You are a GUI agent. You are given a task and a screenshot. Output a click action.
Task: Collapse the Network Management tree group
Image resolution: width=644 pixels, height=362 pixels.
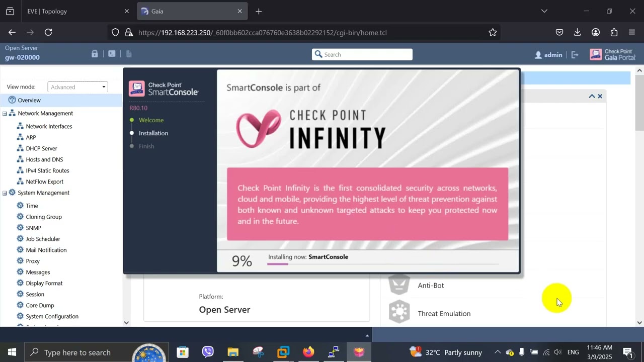click(5, 114)
